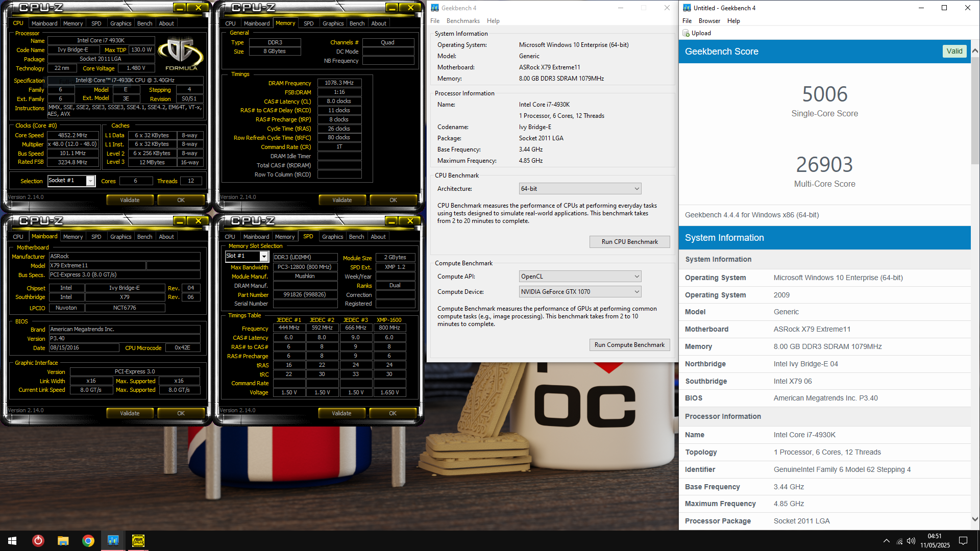Open the Compute Device GTX 1070 dropdown
Screen dimensions: 980x551
(580, 292)
